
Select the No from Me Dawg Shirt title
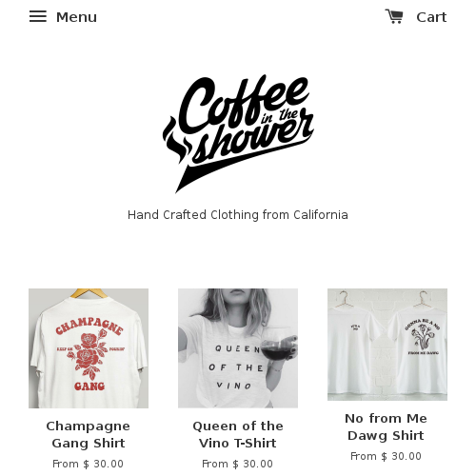point(387,426)
